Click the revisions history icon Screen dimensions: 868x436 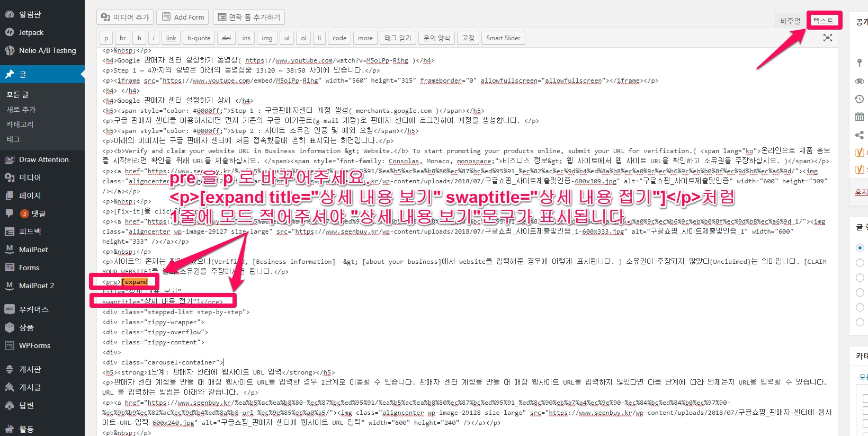click(x=859, y=99)
